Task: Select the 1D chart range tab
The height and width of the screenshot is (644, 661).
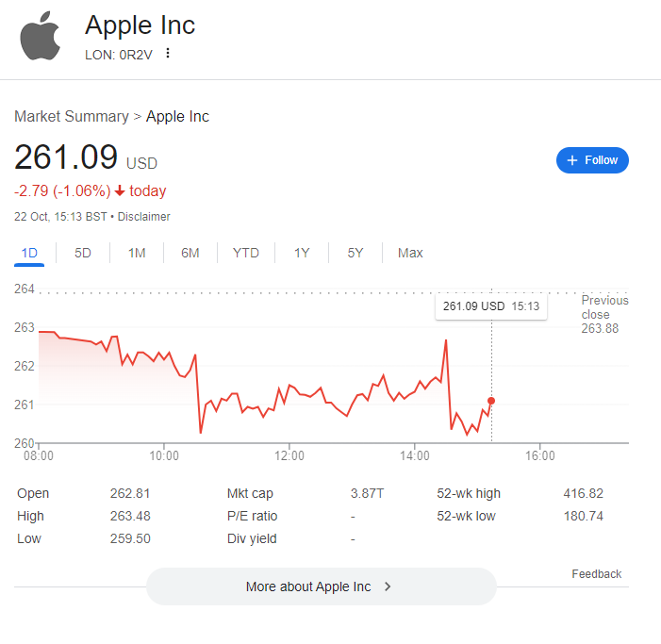Action: pos(29,253)
